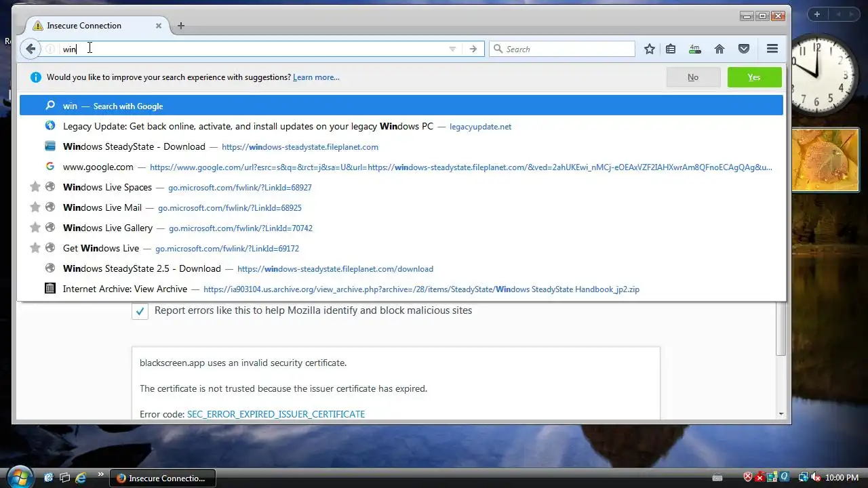Close the Insecure Connection tab

[x=159, y=26]
